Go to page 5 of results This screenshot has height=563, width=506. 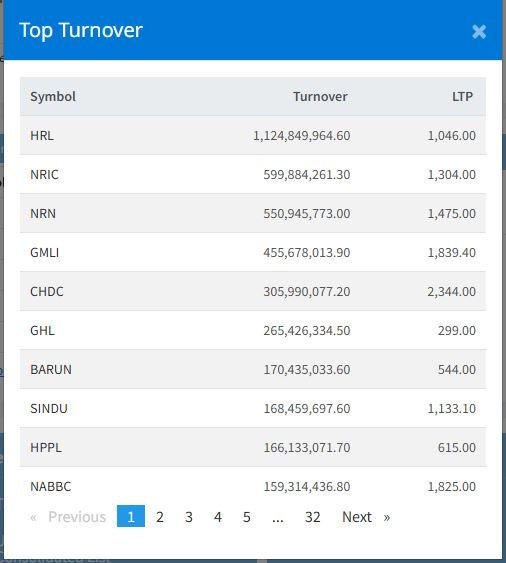coord(247,517)
